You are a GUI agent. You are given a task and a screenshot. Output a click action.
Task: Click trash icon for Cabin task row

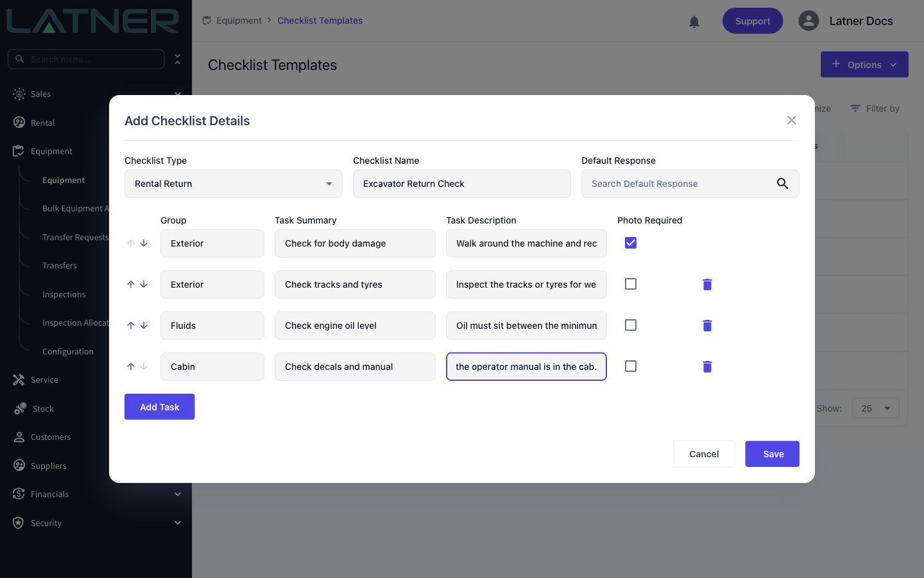[707, 367]
